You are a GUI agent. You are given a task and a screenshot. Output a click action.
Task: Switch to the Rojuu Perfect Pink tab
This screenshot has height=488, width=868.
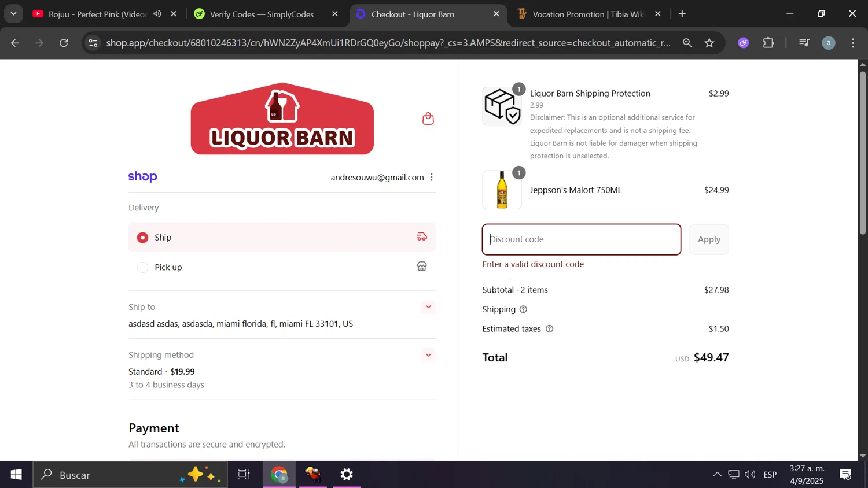(x=104, y=14)
